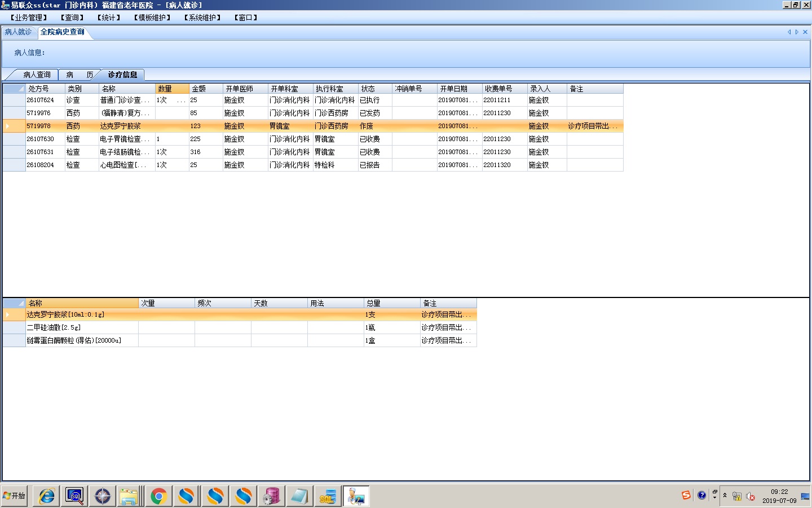812x508 pixels.
Task: Click the 开单医师 column header
Action: (x=245, y=89)
